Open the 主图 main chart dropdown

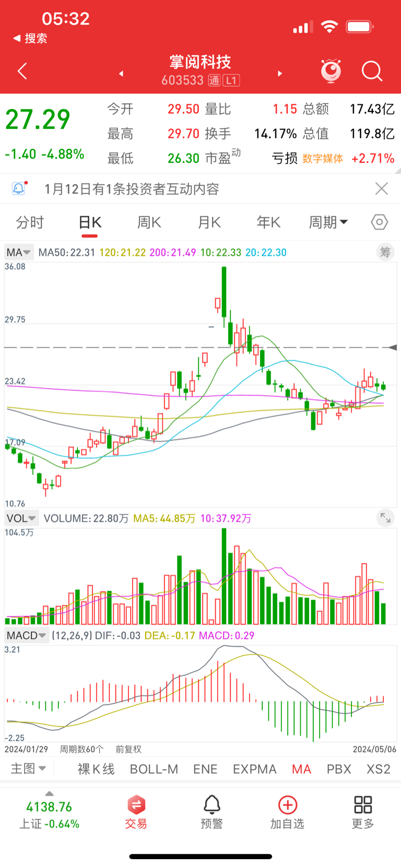pos(28,768)
